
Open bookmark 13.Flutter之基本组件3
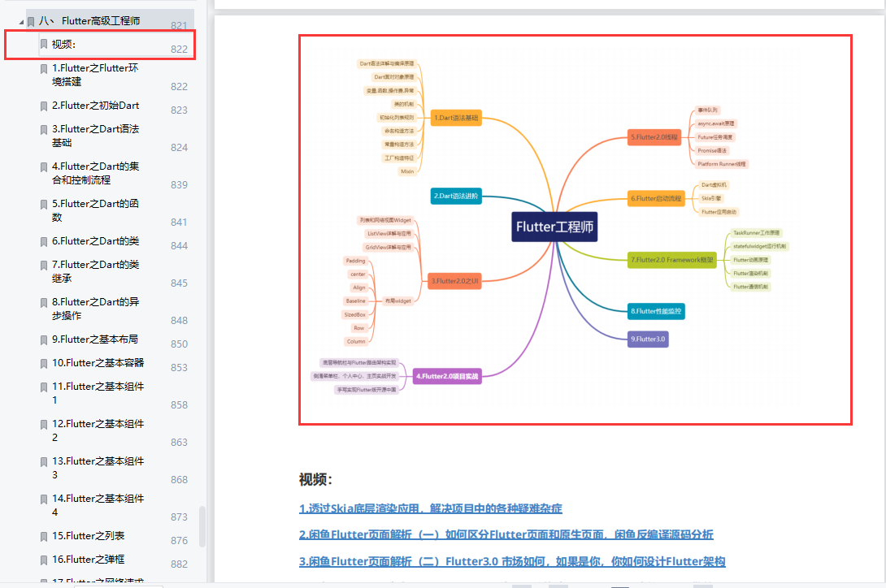click(x=98, y=468)
